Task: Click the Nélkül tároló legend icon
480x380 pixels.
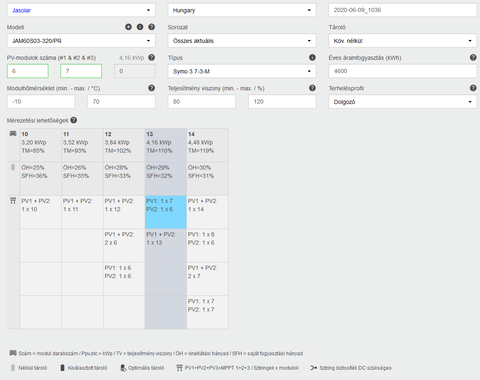Action: pyautogui.click(x=13, y=368)
